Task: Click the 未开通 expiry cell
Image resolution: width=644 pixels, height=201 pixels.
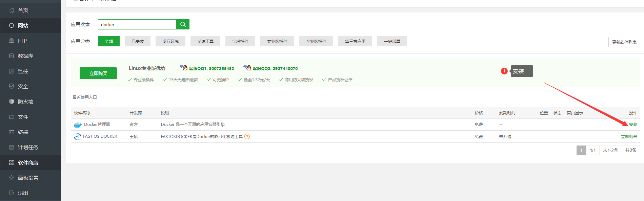Action: coord(505,137)
